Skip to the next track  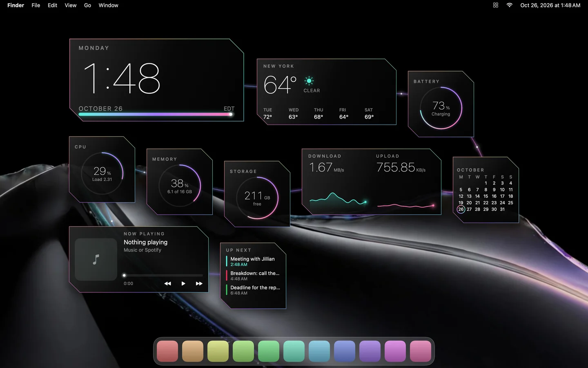pyautogui.click(x=199, y=283)
